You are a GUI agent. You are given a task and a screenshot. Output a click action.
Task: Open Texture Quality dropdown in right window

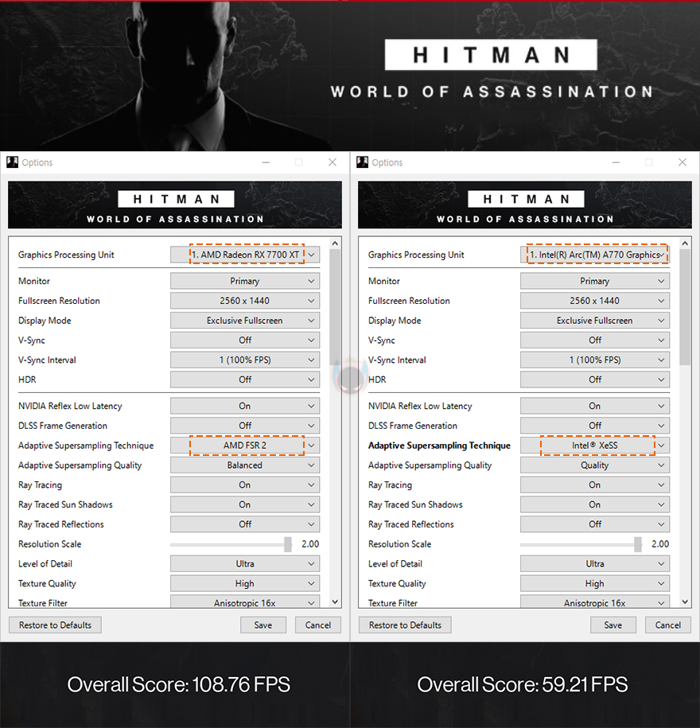595,584
